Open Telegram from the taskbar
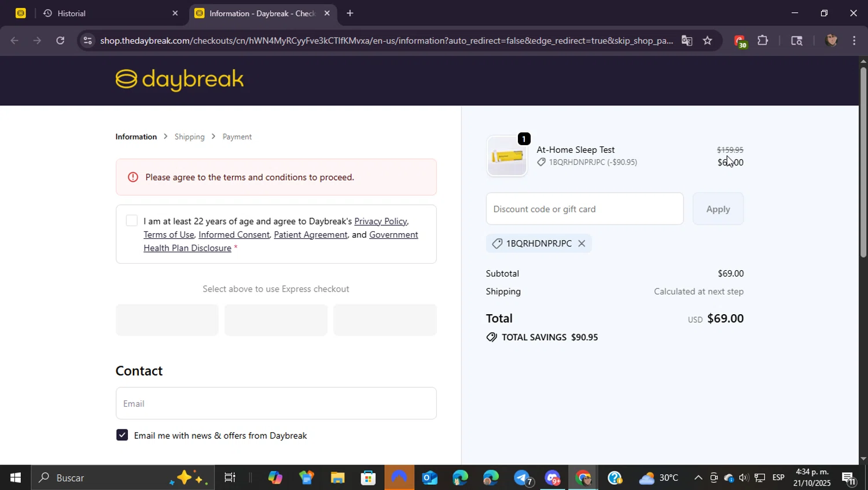Screen dimensions: 868x490 (523, 478)
